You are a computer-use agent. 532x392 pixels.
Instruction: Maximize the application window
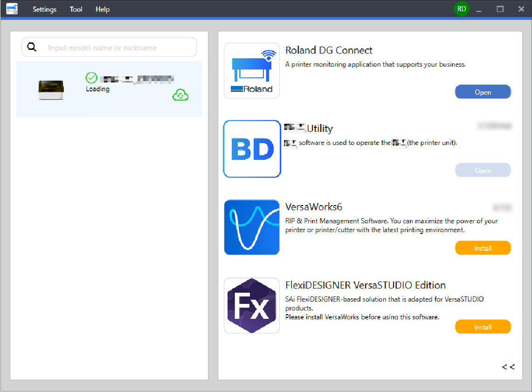(x=500, y=9)
